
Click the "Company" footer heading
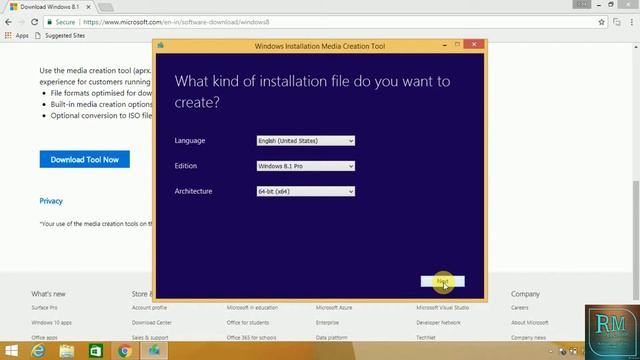pyautogui.click(x=525, y=294)
